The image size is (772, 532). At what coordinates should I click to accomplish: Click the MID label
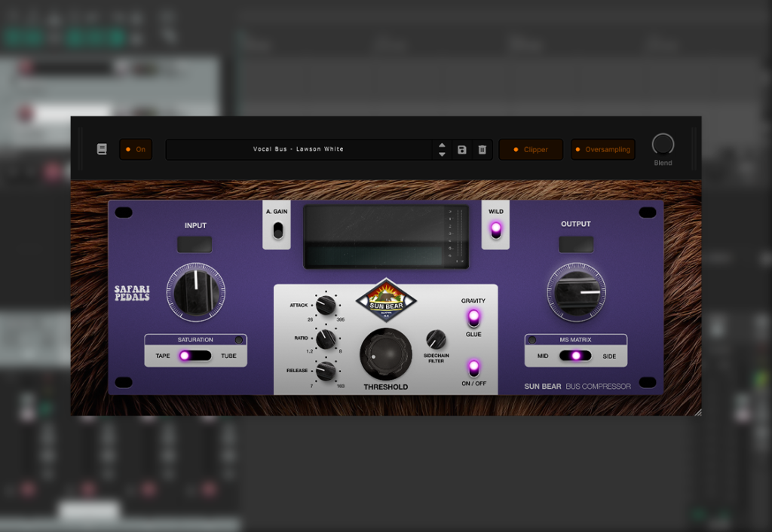coord(543,356)
